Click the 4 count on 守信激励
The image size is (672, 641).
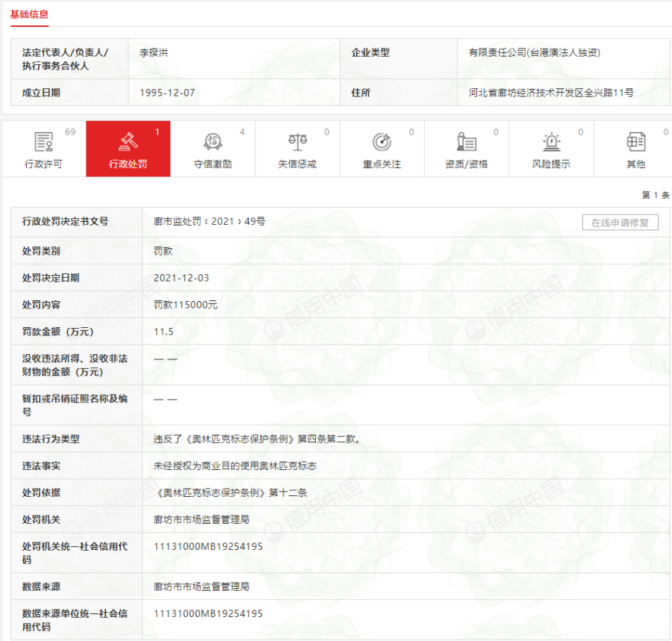(x=242, y=132)
